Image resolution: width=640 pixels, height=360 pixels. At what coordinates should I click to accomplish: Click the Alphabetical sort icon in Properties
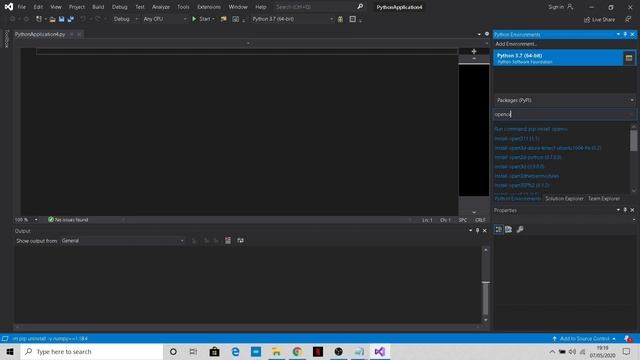pos(509,229)
